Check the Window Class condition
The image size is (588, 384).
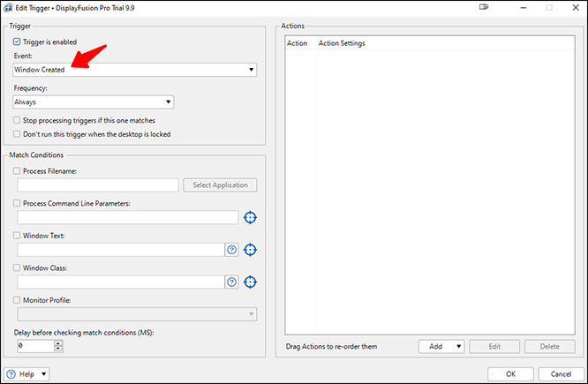click(x=17, y=267)
